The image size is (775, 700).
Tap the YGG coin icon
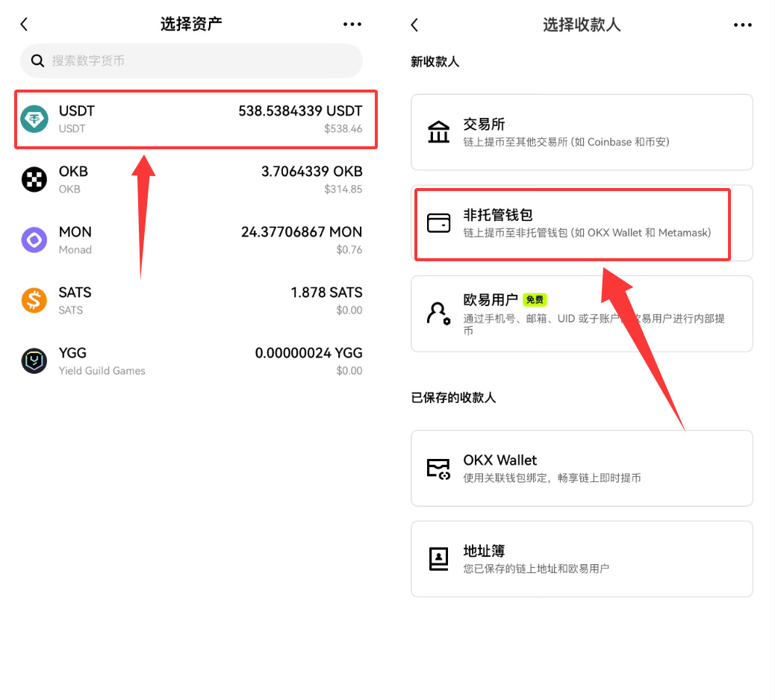[34, 361]
